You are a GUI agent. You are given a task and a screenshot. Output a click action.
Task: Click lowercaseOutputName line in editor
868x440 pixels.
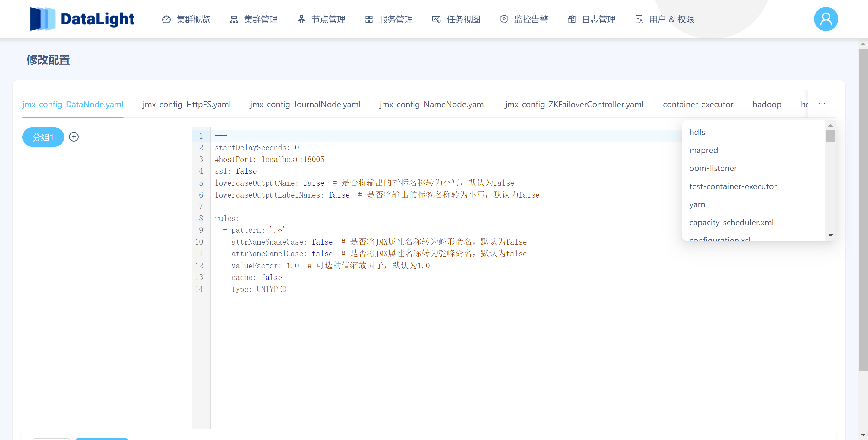click(x=364, y=183)
